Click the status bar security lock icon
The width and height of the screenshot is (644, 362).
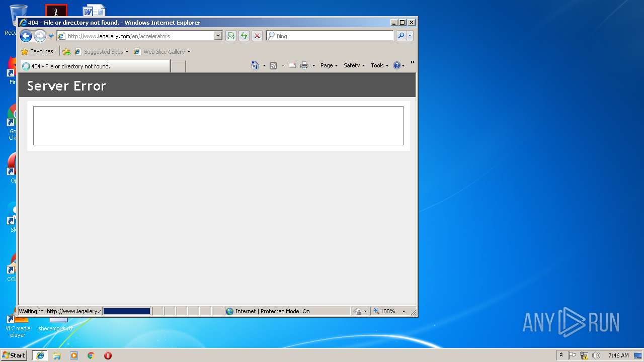point(358,311)
